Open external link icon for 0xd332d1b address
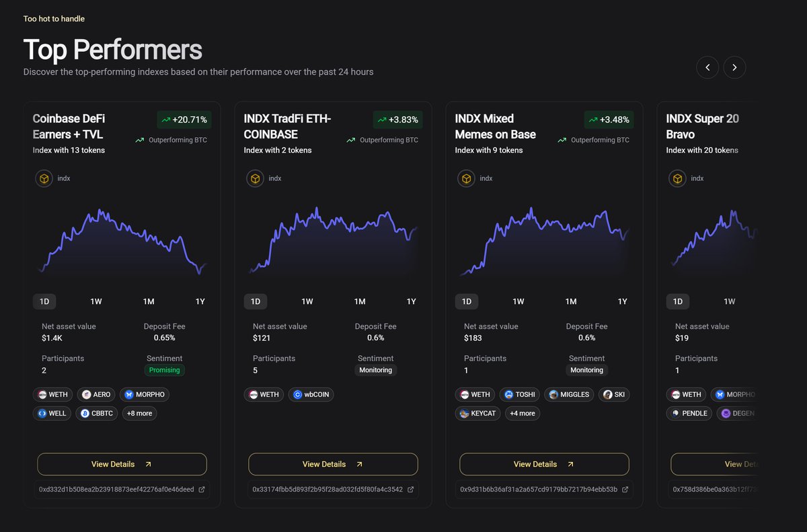Screen dimensions: 807x532 (202, 490)
